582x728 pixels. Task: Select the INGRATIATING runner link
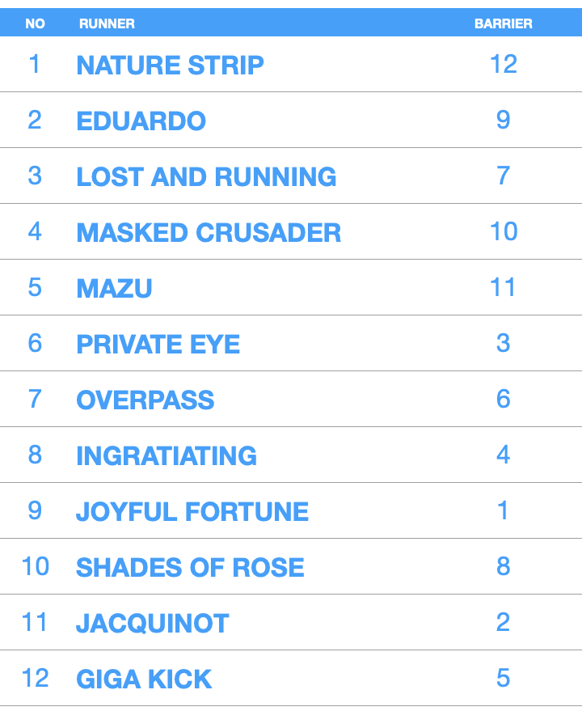(167, 455)
